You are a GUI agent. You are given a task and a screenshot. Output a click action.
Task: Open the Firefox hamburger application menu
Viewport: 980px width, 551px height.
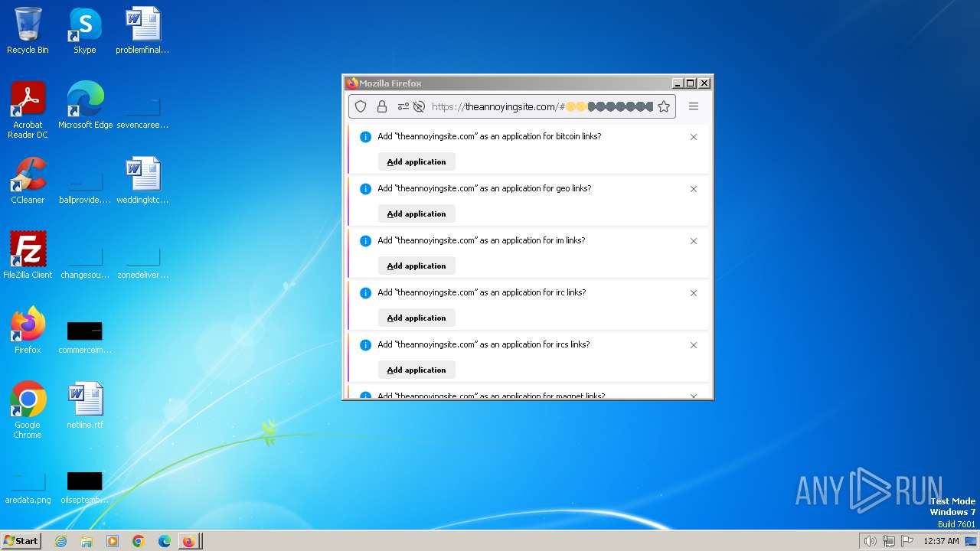point(694,106)
